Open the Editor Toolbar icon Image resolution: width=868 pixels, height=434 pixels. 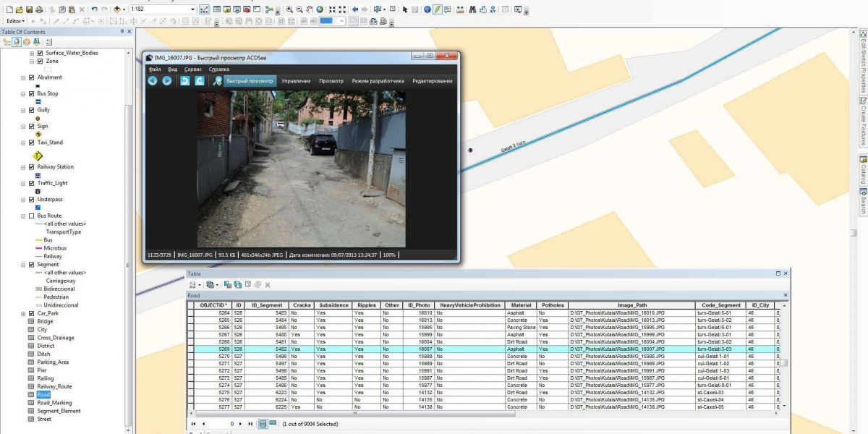pyautogui.click(x=204, y=9)
